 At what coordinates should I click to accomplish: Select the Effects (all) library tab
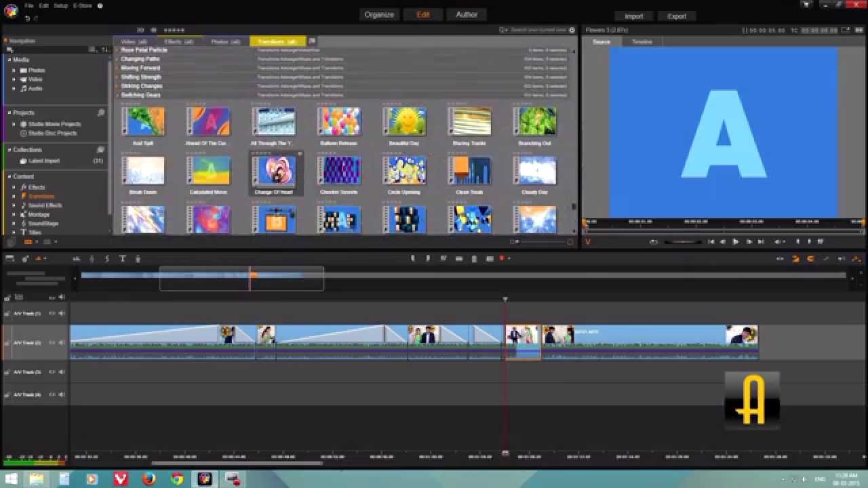coord(180,41)
